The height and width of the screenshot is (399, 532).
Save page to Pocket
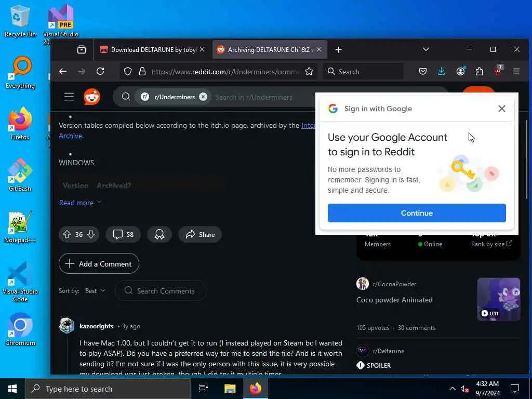[423, 71]
